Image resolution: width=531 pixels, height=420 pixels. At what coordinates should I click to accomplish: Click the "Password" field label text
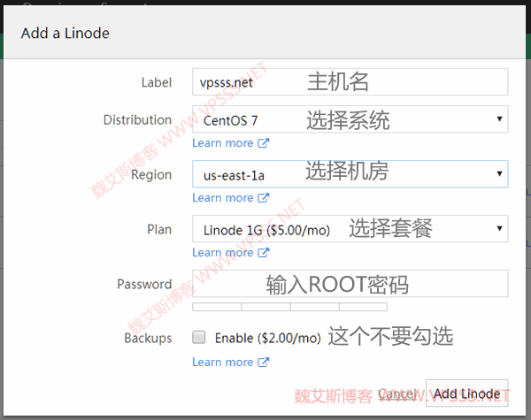tap(144, 285)
